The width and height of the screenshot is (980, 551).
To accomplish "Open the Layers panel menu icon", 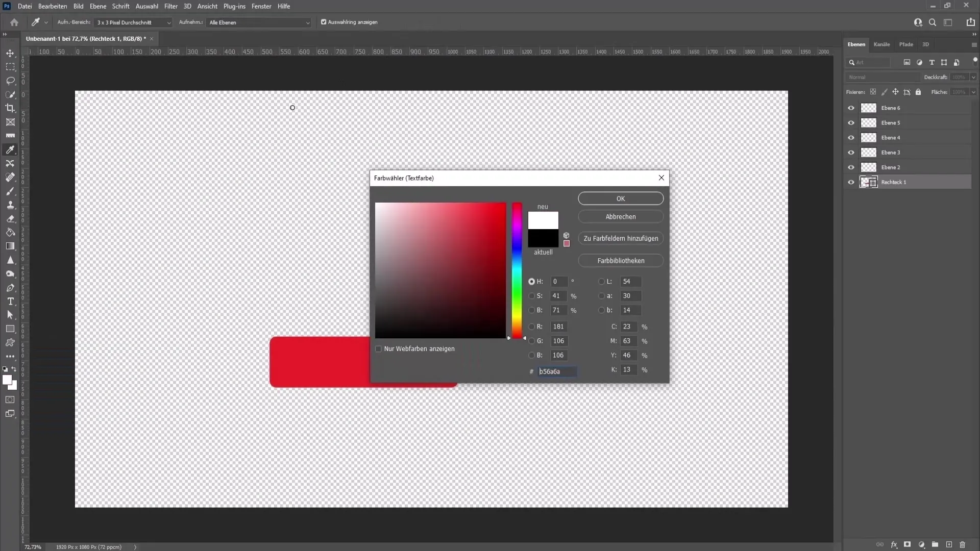I will tap(974, 45).
